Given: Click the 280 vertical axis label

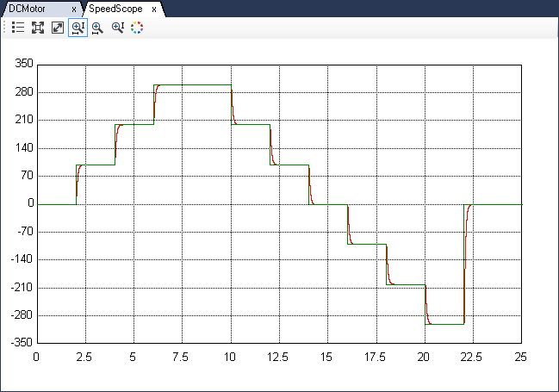Looking at the screenshot, I should coord(24,91).
